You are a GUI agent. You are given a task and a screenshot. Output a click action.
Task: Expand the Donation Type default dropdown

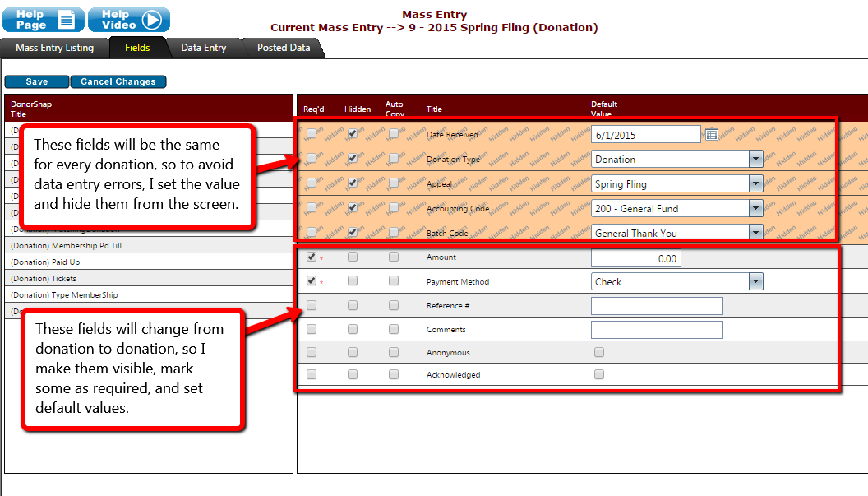(x=755, y=160)
